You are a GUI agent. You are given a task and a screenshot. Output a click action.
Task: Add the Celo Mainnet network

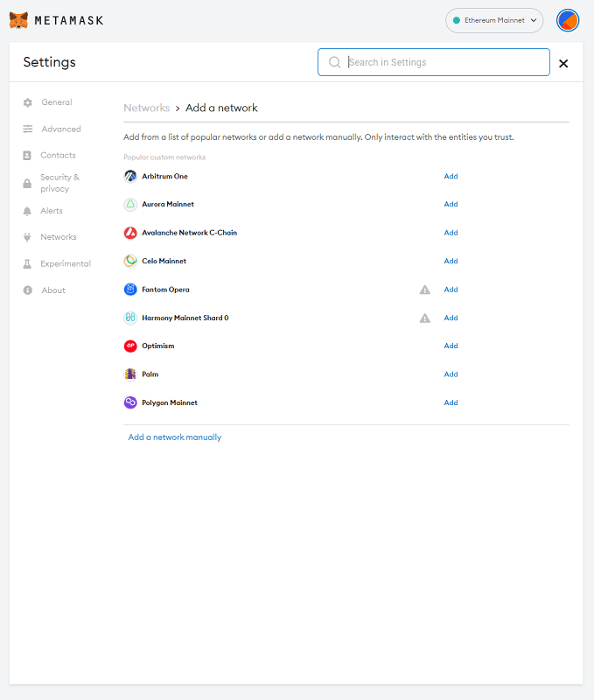451,261
